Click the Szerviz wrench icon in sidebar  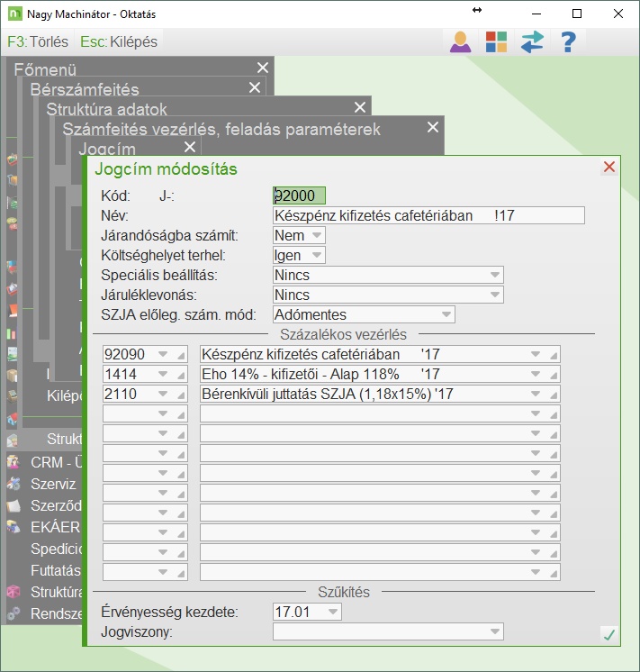(x=13, y=484)
